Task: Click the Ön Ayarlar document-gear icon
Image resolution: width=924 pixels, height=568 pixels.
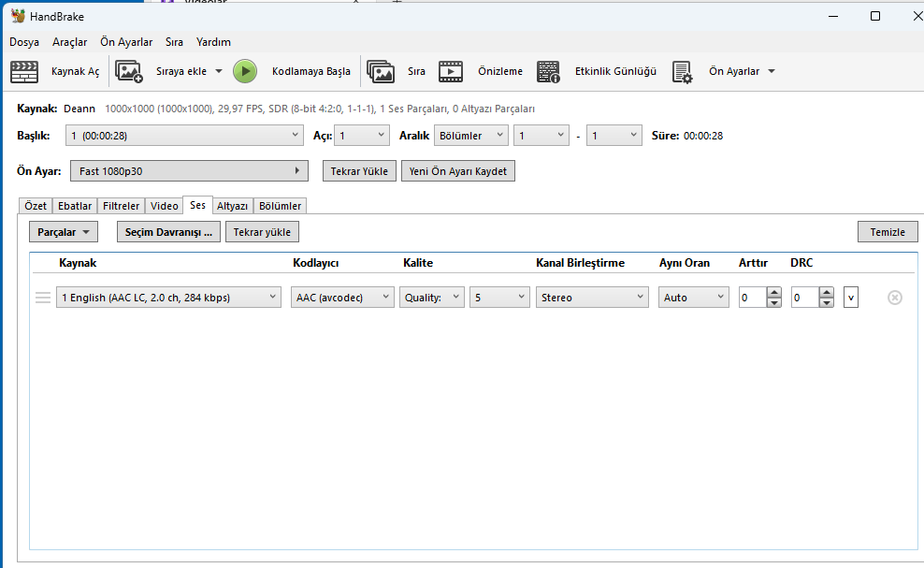Action: click(682, 72)
